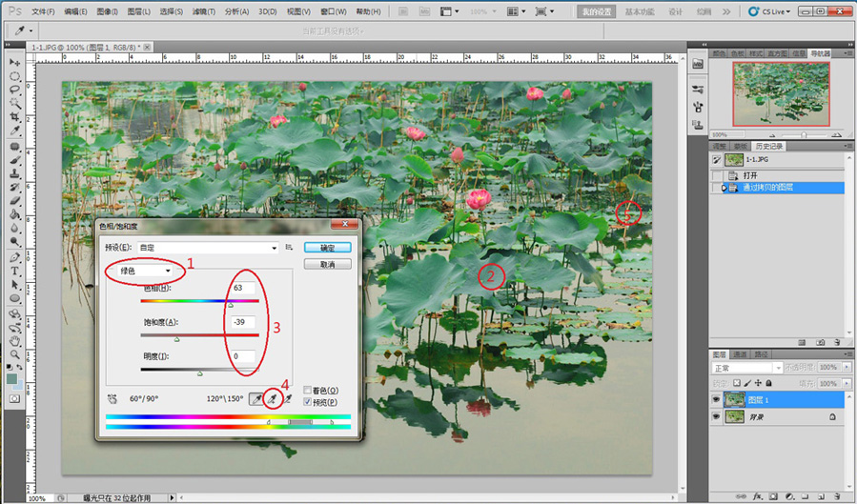Select the Brush tool
Screen dimensions: 857x504
pyautogui.click(x=14, y=161)
